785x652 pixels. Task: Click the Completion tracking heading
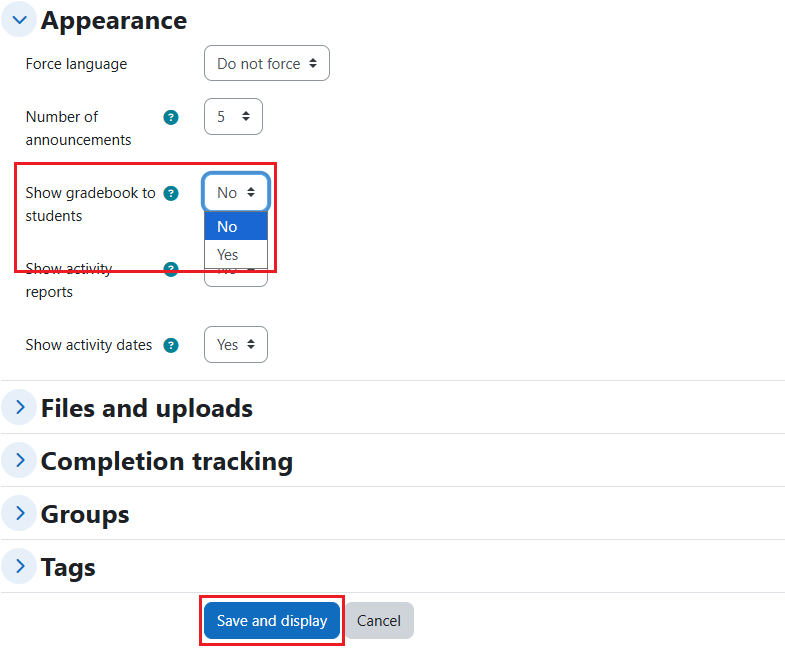167,461
